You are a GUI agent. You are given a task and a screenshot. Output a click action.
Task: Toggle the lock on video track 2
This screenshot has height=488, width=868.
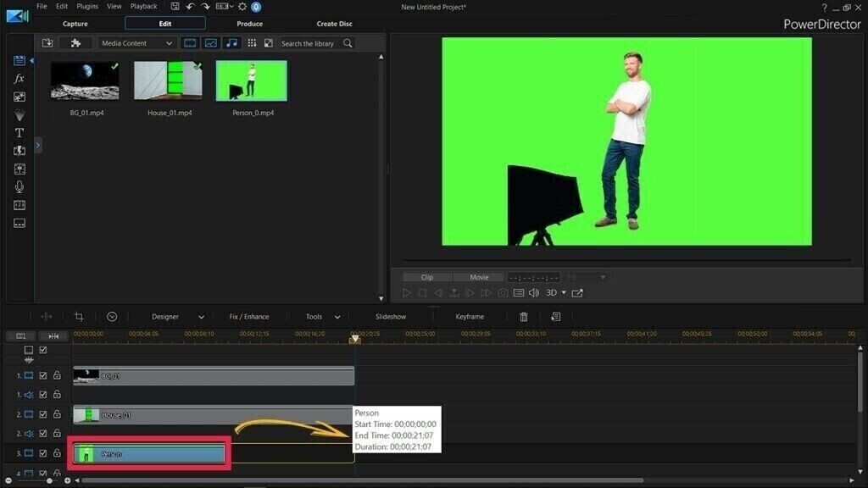57,414
